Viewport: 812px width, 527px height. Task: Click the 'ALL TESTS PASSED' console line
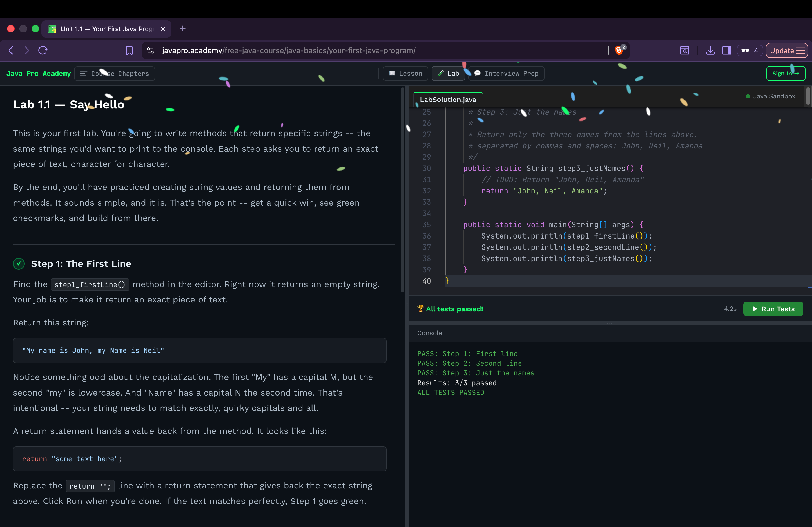tap(450, 393)
